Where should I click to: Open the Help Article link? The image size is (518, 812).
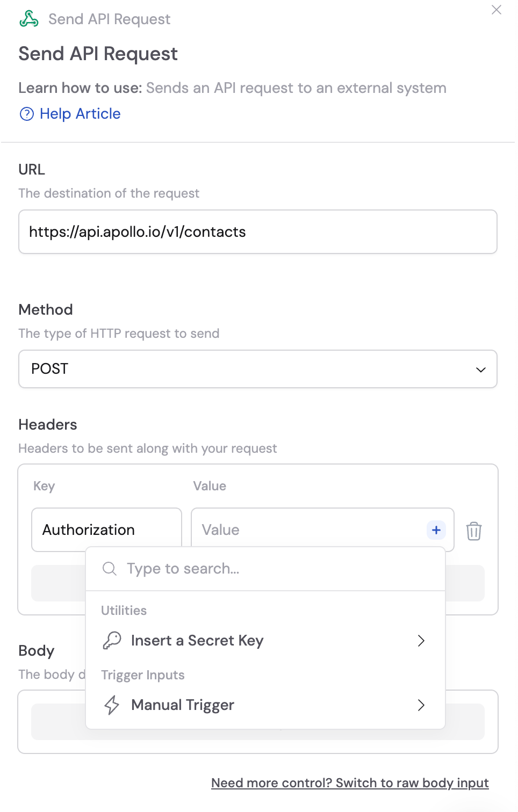pos(80,114)
